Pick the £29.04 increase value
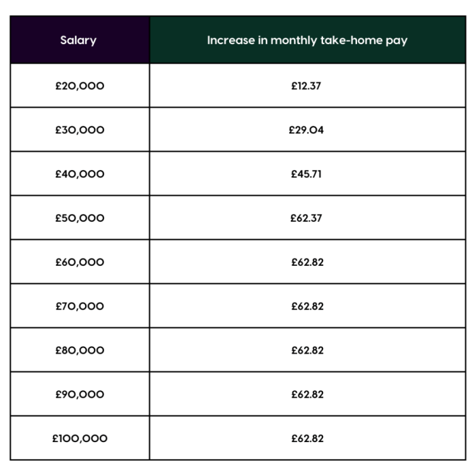Image resolution: width=476 pixels, height=476 pixels. (x=306, y=130)
